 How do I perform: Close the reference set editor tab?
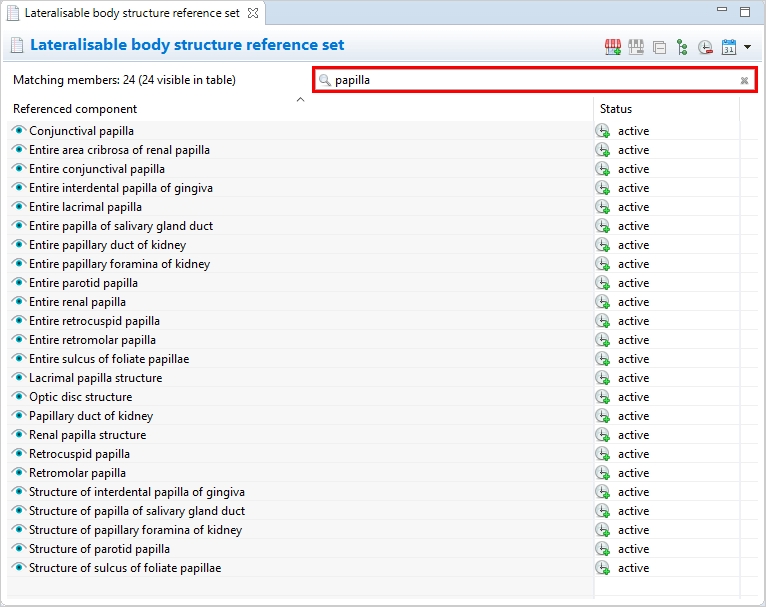coord(253,13)
